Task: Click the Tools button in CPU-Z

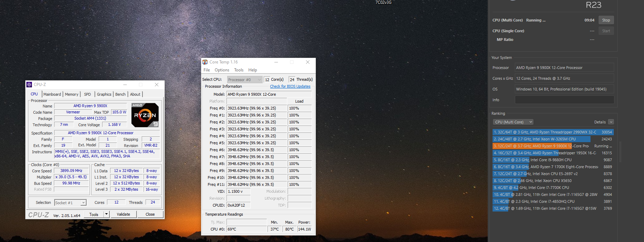Action: pos(94,215)
